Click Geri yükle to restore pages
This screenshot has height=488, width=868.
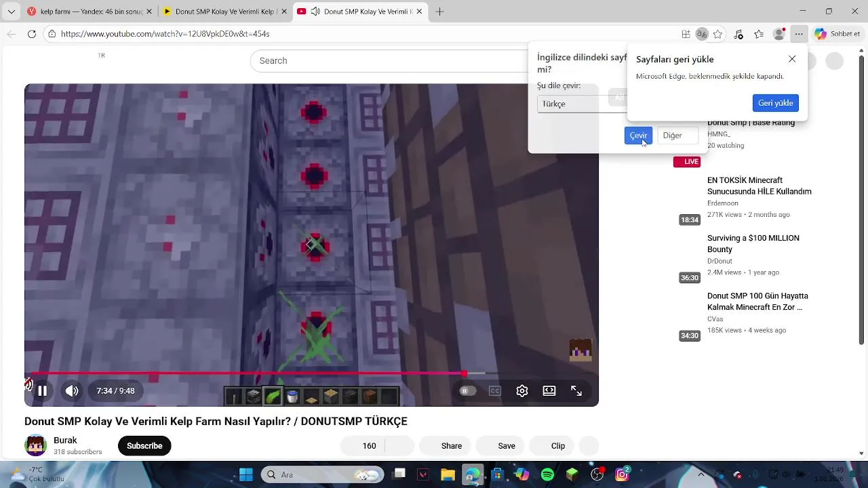tap(775, 103)
